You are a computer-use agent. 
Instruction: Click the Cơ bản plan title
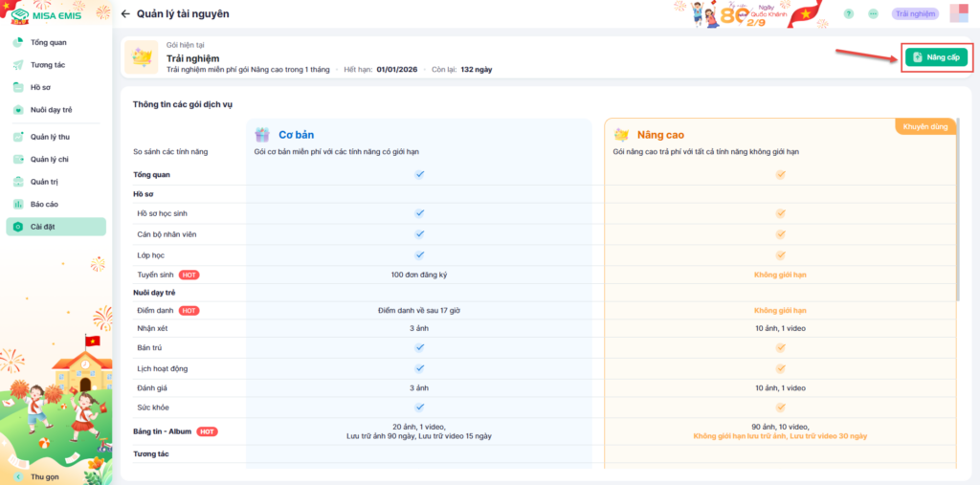tap(297, 134)
